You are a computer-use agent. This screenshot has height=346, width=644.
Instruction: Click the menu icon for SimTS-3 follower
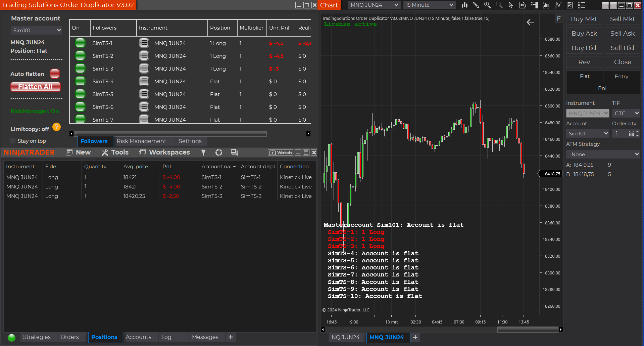click(x=144, y=69)
